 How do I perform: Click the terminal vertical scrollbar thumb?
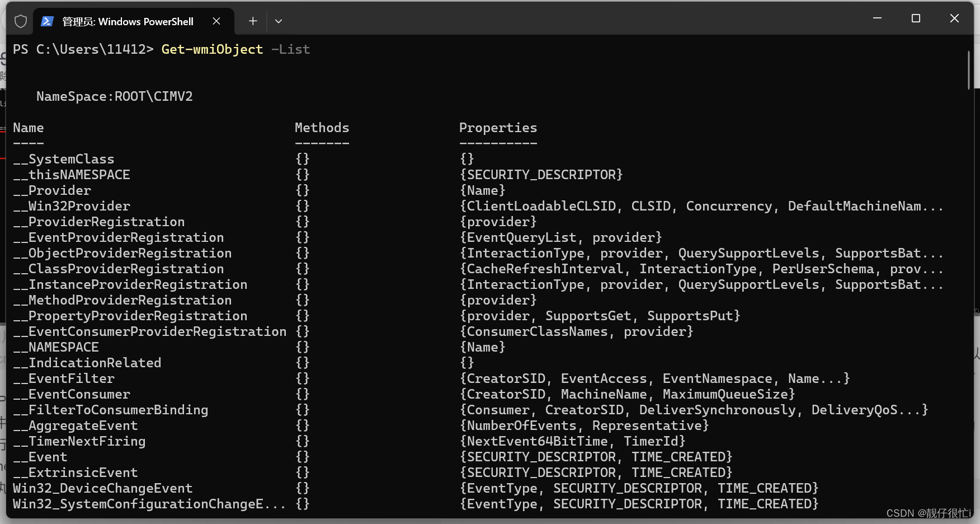pos(968,70)
